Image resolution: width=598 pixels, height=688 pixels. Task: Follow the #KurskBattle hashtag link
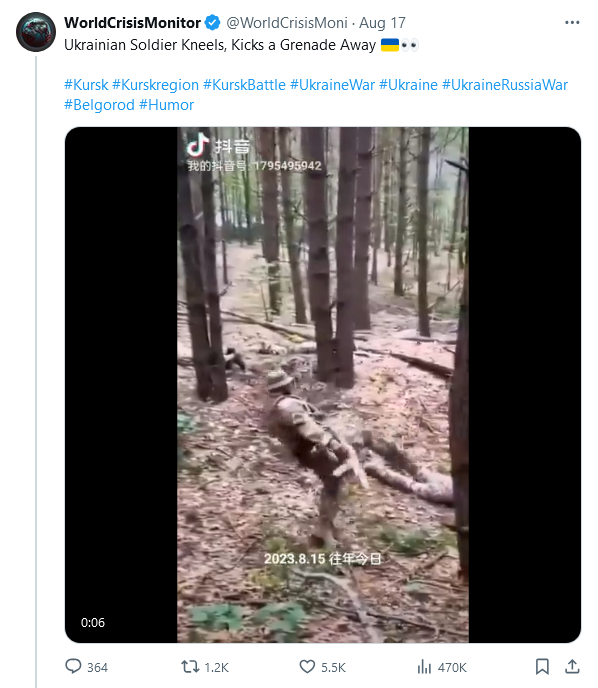[x=244, y=85]
